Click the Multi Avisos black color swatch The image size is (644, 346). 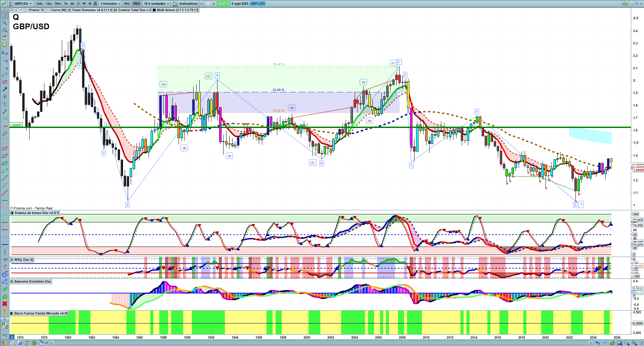pos(154,10)
